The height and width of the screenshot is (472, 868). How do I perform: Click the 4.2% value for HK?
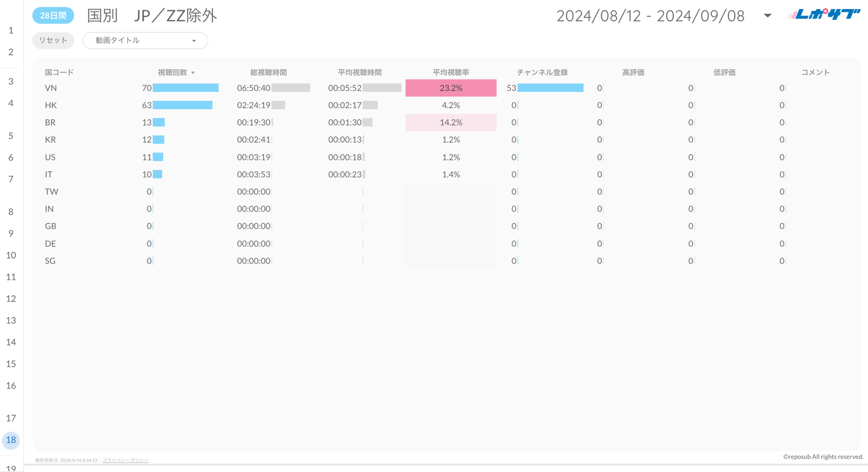click(451, 105)
